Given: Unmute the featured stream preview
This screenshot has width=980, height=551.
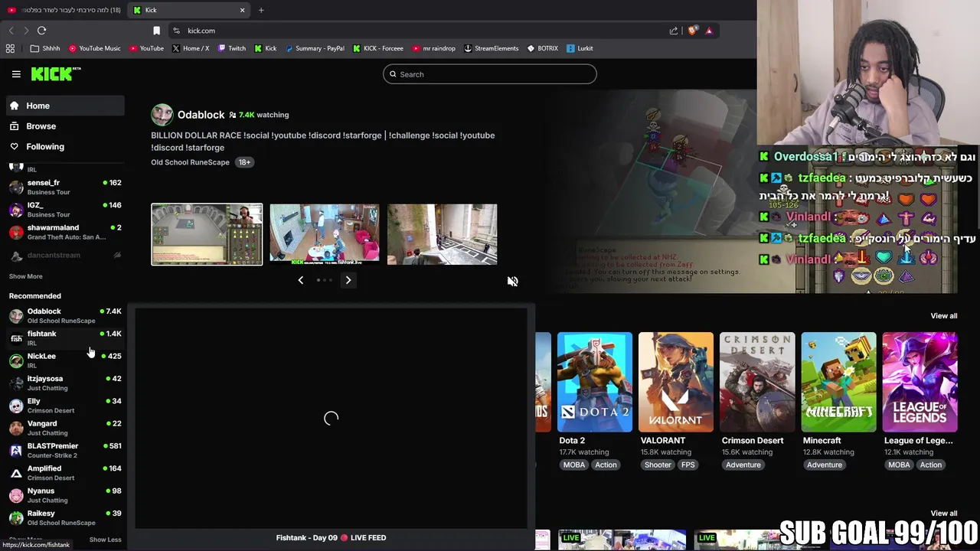Looking at the screenshot, I should (x=512, y=281).
